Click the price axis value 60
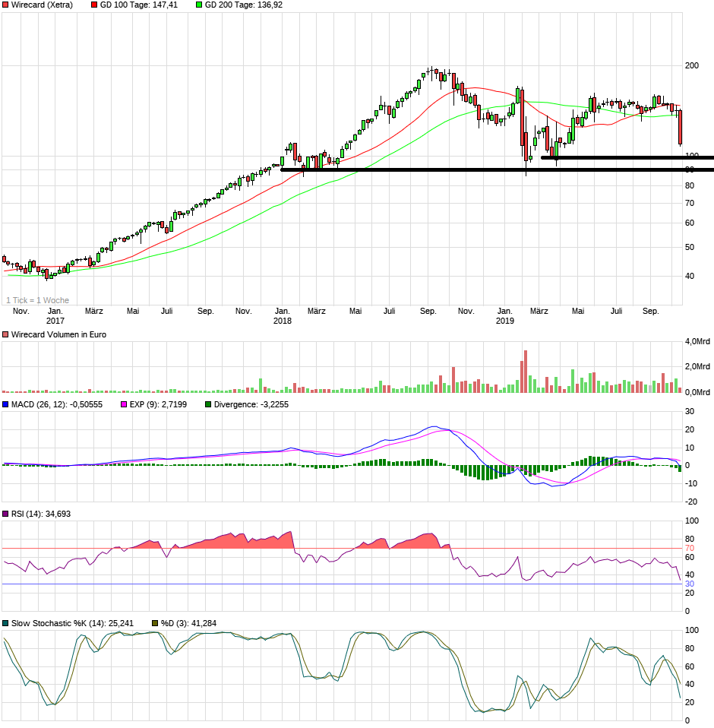The height and width of the screenshot is (728, 714). pos(690,223)
